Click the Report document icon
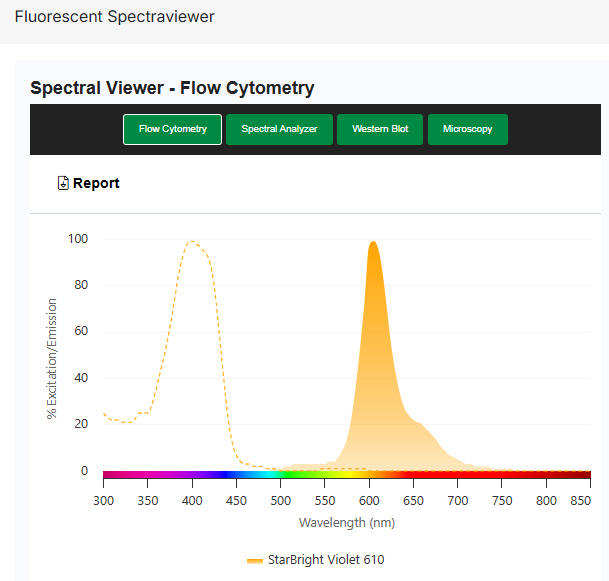This screenshot has height=581, width=609. [x=63, y=183]
